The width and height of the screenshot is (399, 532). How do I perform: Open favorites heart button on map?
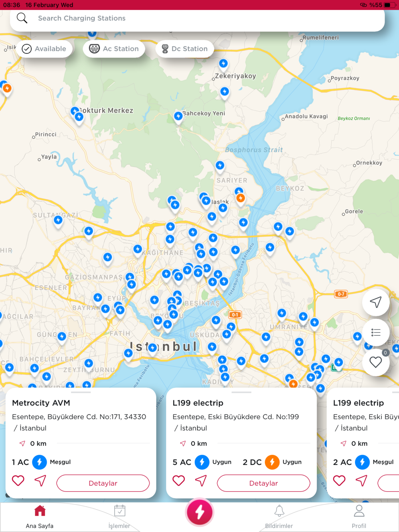[375, 362]
